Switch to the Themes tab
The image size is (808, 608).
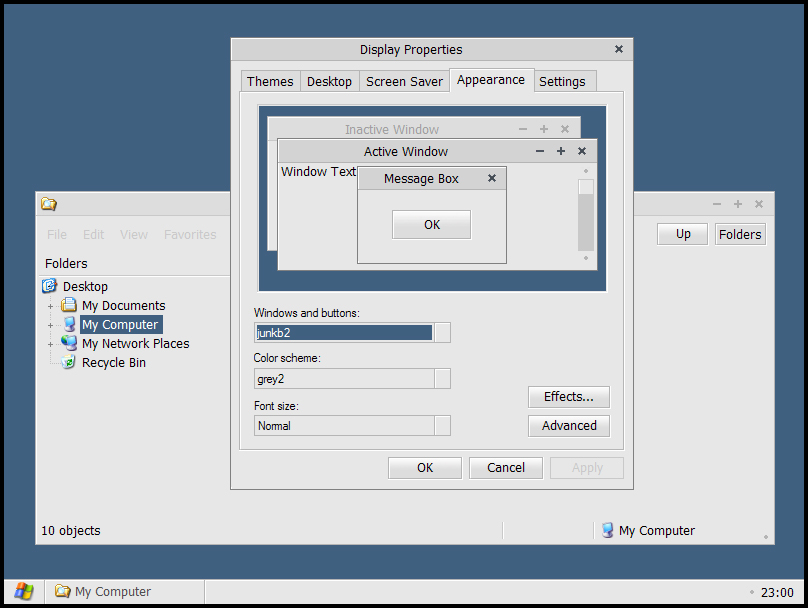tap(271, 81)
